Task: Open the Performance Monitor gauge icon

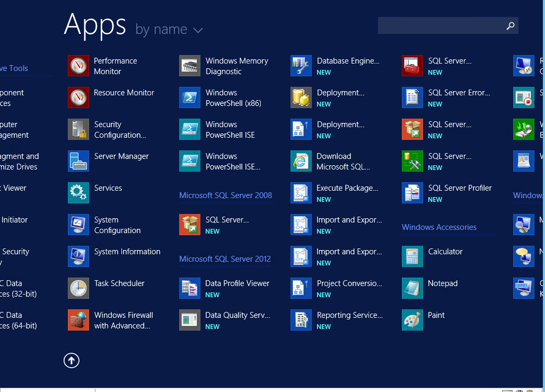Action: coord(78,66)
